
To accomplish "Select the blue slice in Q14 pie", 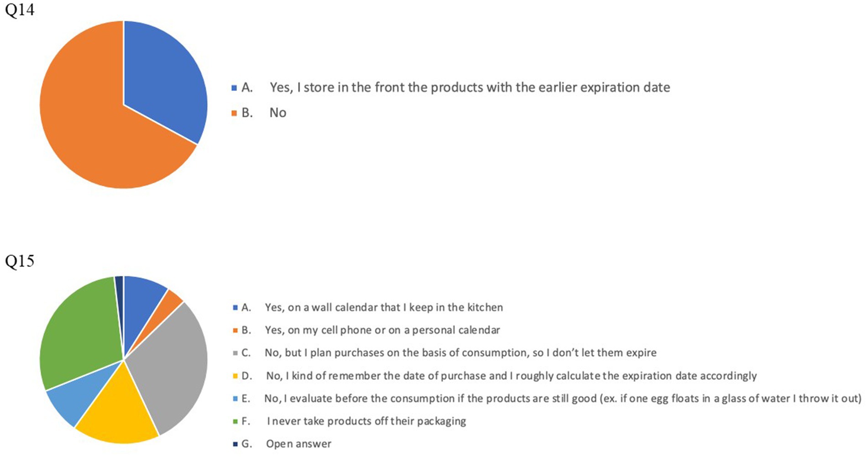I will (164, 78).
